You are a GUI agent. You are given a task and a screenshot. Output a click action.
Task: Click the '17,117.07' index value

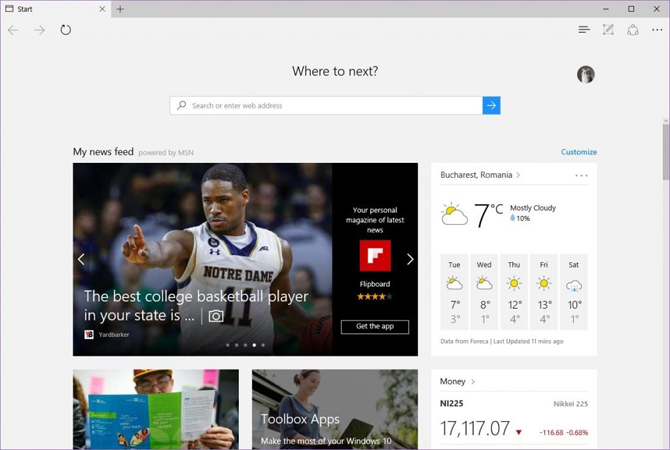click(475, 428)
